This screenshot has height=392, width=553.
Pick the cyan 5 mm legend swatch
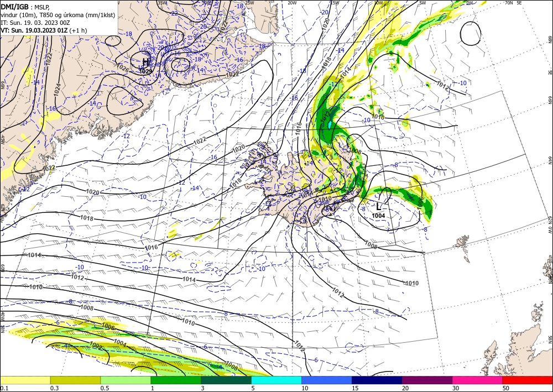[x=276, y=380]
